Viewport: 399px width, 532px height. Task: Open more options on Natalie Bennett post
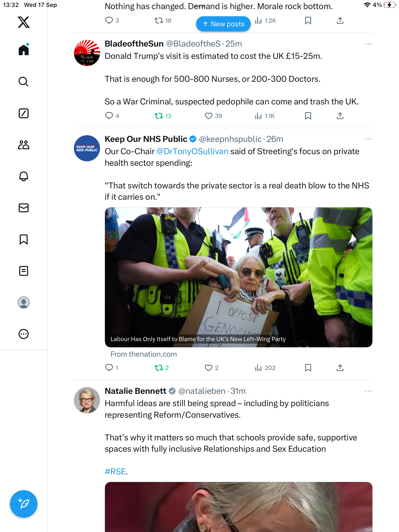pyautogui.click(x=368, y=391)
